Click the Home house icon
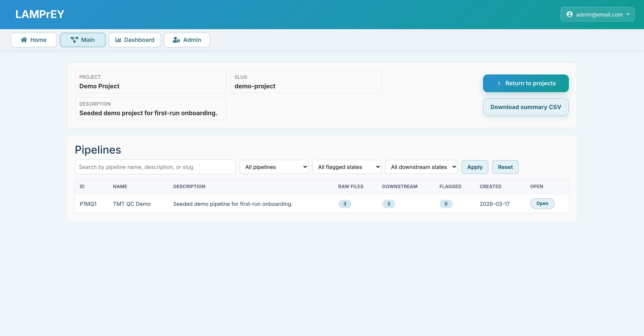The image size is (644, 336). (x=24, y=40)
